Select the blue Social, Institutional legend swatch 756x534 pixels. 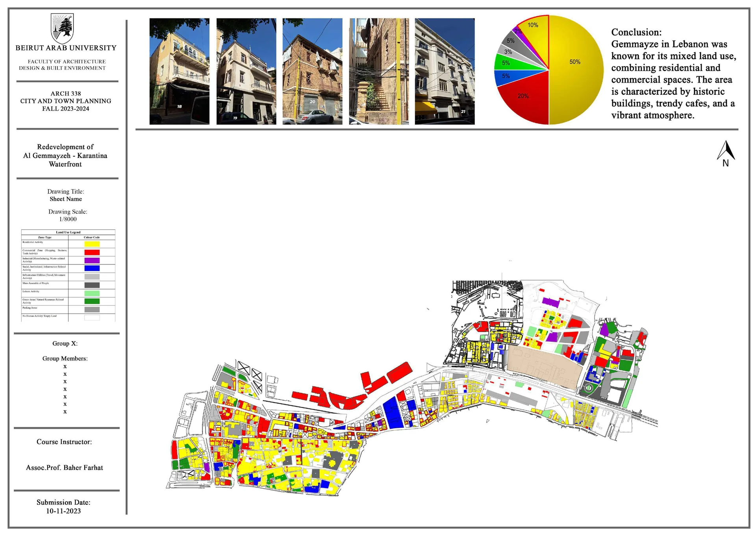point(92,268)
